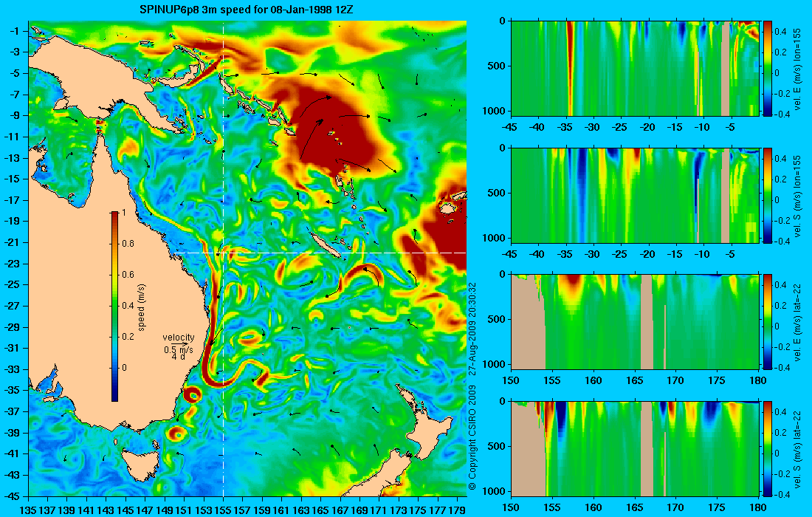Click longitude tick 167 on the map axis
Viewport: 812px width, 517px height.
click(x=340, y=510)
